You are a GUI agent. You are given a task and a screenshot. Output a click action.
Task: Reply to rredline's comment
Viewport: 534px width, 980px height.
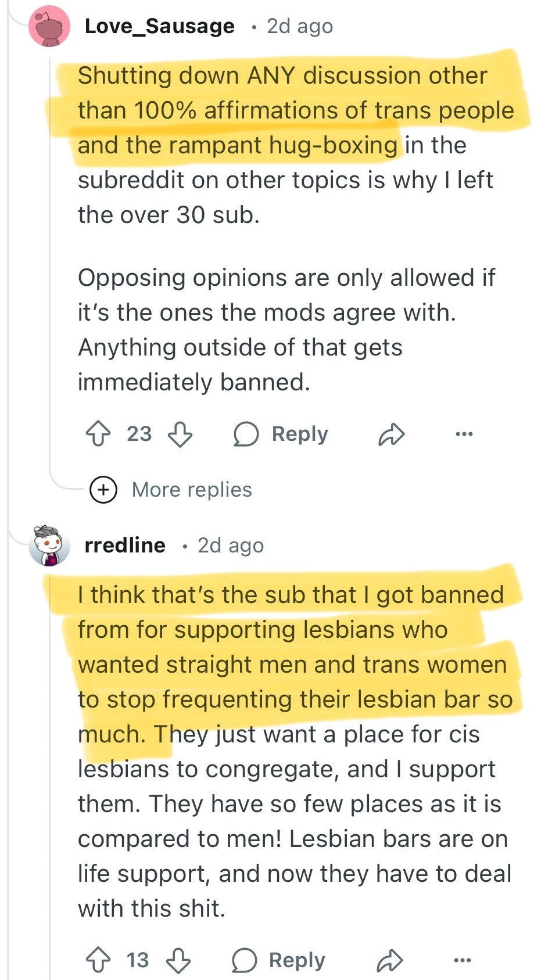tap(279, 960)
